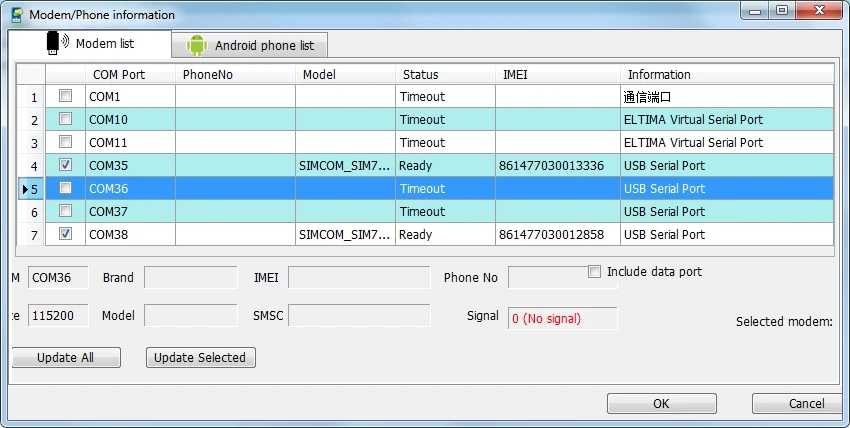Click the COM port field showing COM36
The height and width of the screenshot is (428, 850).
click(58, 277)
